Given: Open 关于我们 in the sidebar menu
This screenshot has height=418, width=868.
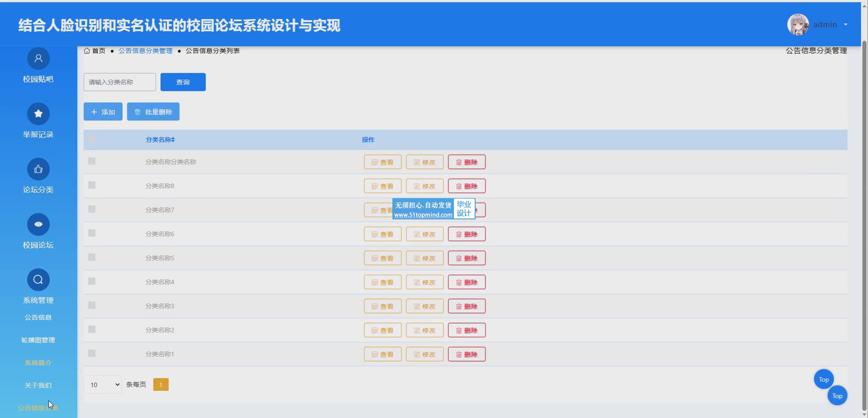Looking at the screenshot, I should point(38,385).
